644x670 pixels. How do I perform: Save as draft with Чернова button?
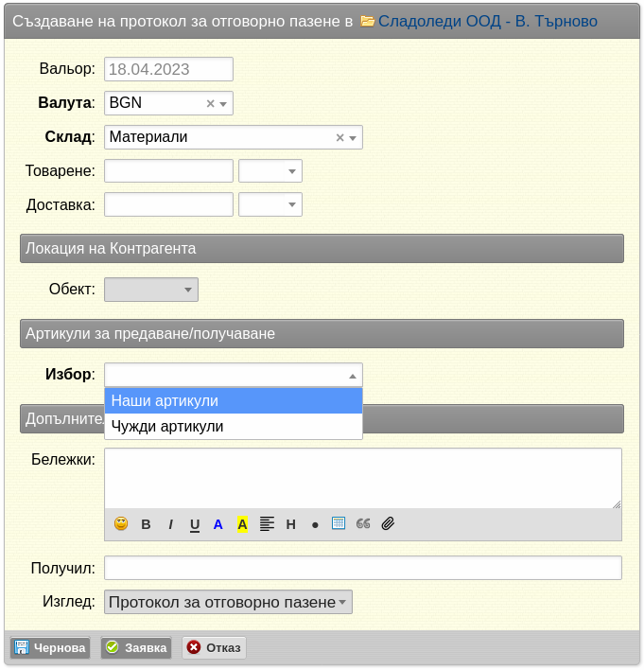(50, 648)
